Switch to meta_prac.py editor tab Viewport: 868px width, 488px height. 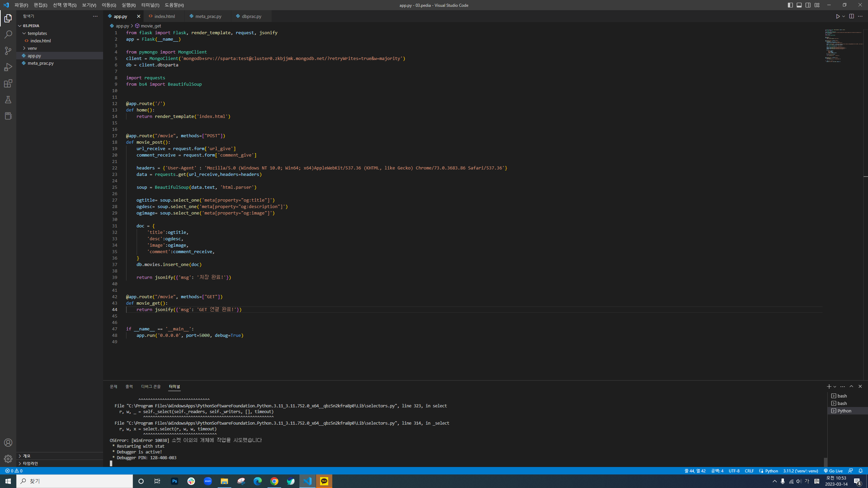click(x=208, y=16)
